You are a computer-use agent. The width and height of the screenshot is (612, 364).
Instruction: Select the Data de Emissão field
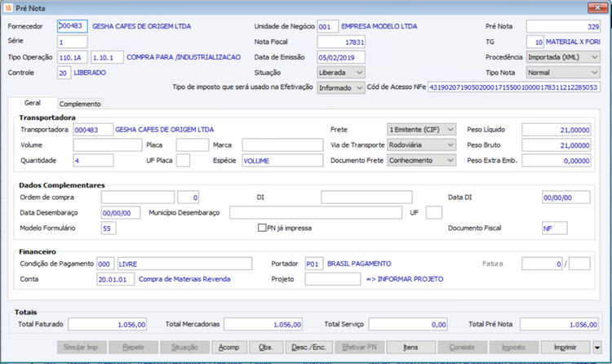(341, 57)
